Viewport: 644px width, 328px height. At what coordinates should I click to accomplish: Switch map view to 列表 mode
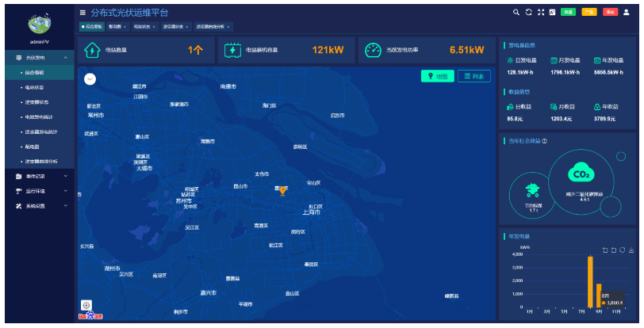point(474,76)
